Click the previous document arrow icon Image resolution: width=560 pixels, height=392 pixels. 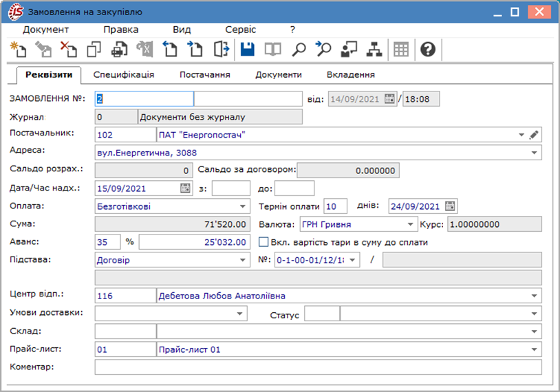[x=170, y=50]
